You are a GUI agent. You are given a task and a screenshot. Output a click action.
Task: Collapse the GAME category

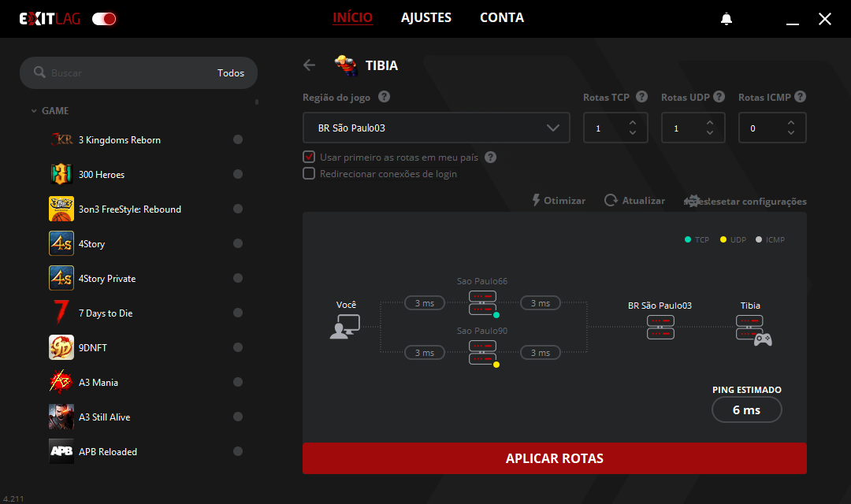coord(34,111)
